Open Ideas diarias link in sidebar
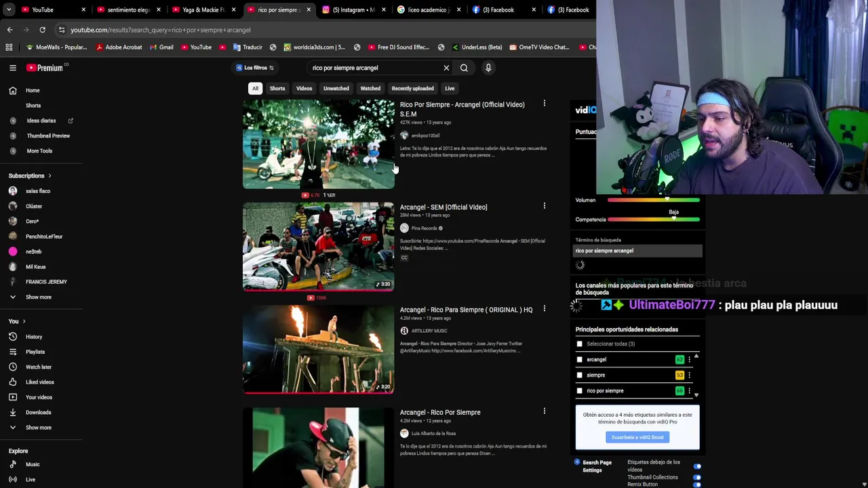 click(x=41, y=121)
